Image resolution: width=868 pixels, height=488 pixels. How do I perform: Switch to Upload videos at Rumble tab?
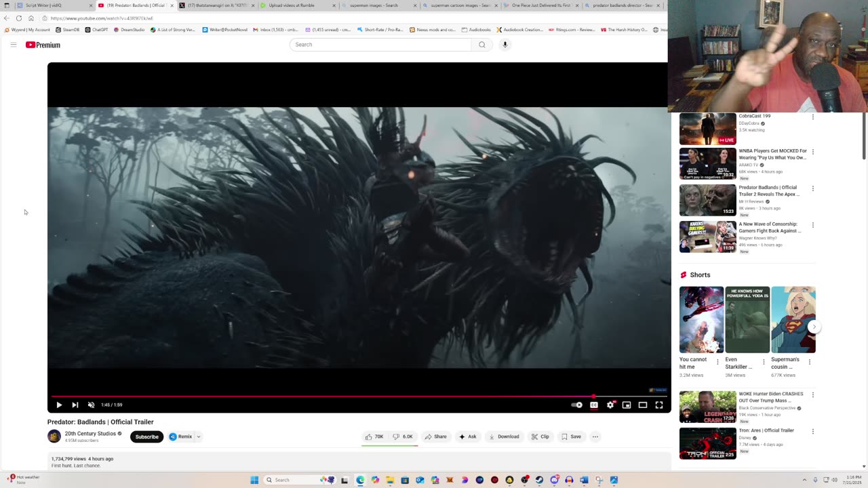pos(297,5)
